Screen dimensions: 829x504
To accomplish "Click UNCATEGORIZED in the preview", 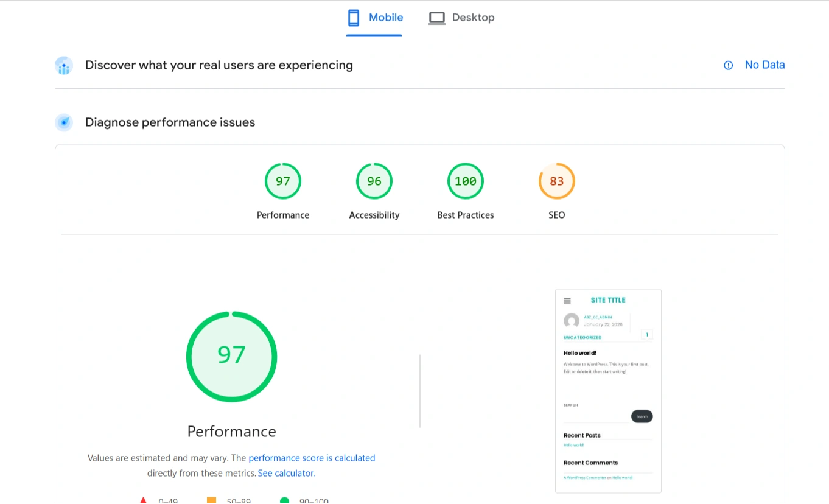I will tap(582, 337).
